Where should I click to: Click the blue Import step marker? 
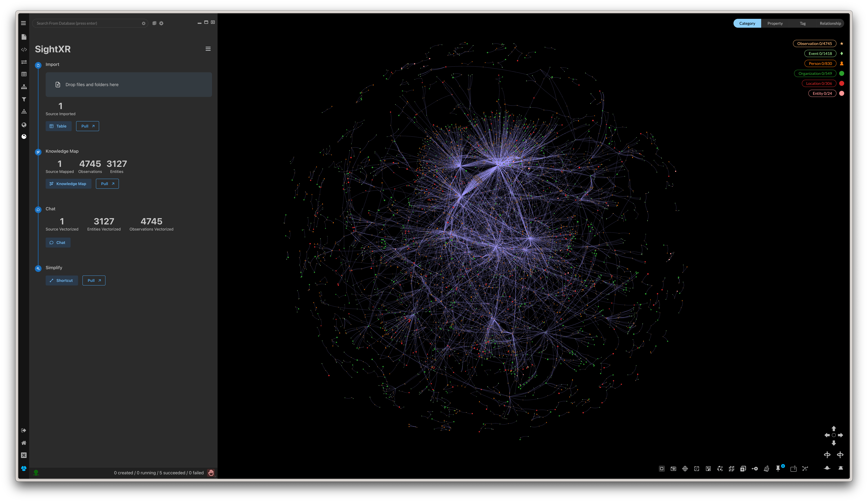pyautogui.click(x=38, y=65)
